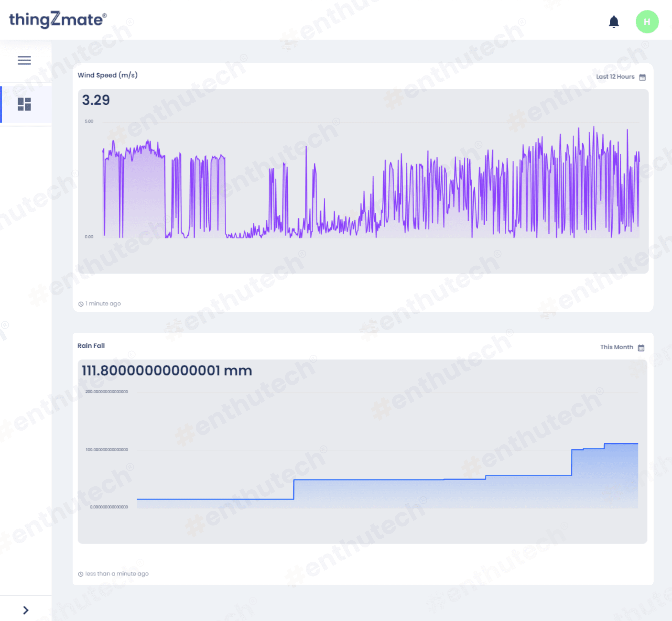Click the 111.8 mm rainfall value
This screenshot has height=621, width=672.
coord(167,371)
